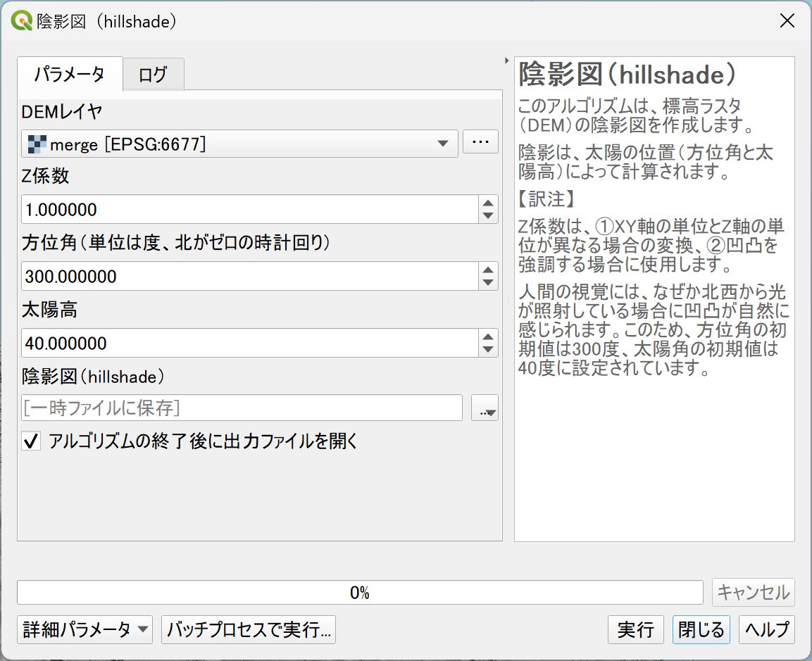The width and height of the screenshot is (812, 661).
Task: Toggle アルゴリズムの終了後に出力ファイルを開く checkbox
Action: pos(31,441)
